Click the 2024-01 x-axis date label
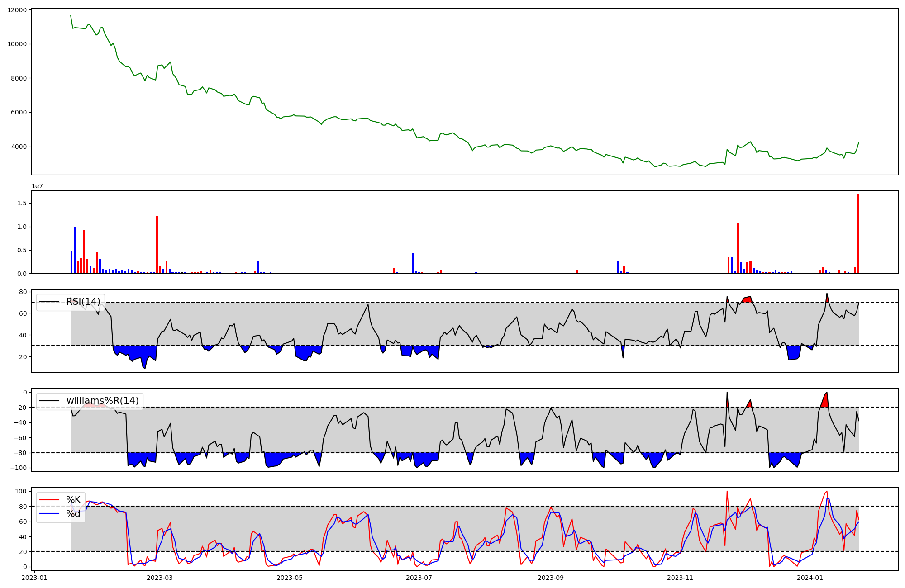Viewport: 905px width, 588px height. point(810,578)
